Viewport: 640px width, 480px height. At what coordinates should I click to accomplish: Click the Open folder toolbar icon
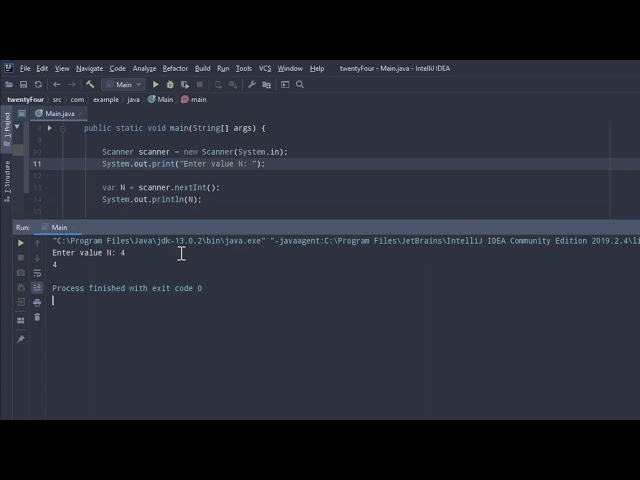click(9, 84)
